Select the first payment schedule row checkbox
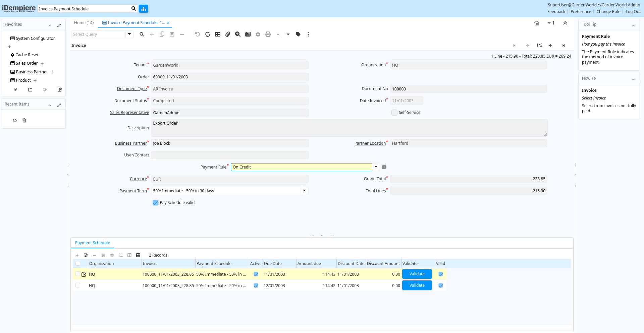 [x=78, y=274]
